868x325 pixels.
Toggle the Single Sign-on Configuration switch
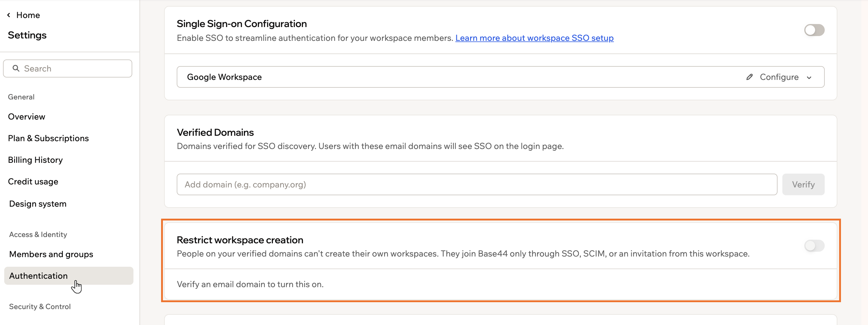coord(814,30)
